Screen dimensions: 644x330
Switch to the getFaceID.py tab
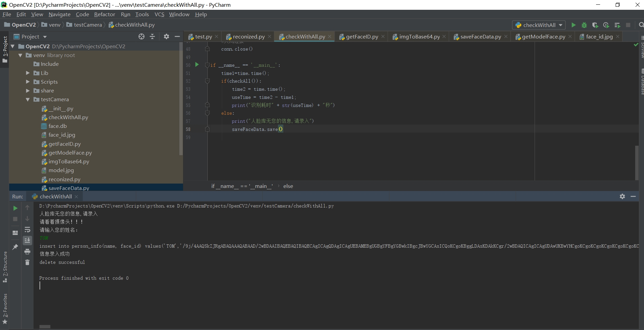pos(362,36)
